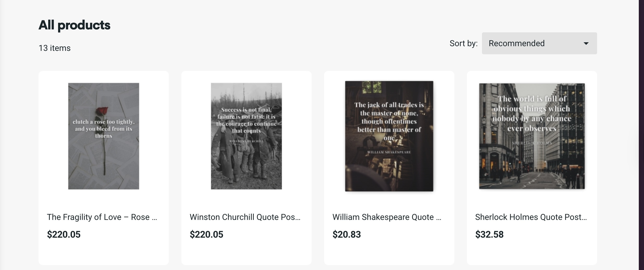Expand the Recommended sorting options chevron

coord(586,43)
